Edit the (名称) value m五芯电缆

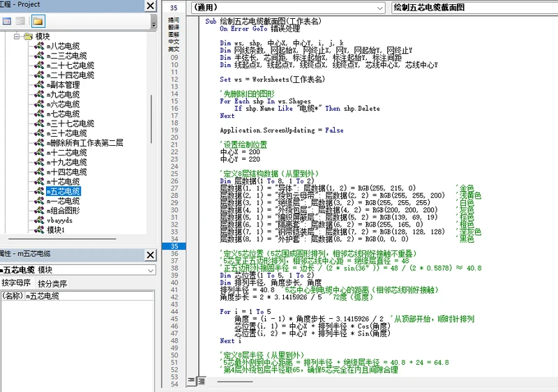pyautogui.click(x=89, y=296)
